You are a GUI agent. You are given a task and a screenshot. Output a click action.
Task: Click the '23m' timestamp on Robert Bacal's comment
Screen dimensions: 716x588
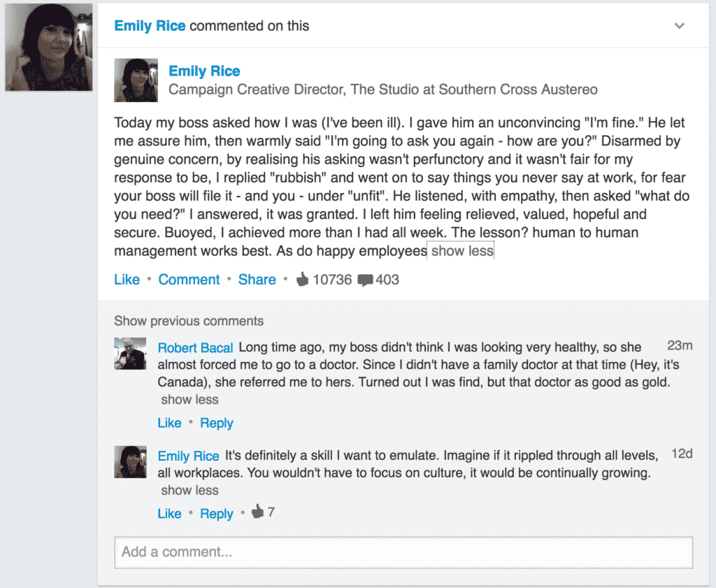682,345
